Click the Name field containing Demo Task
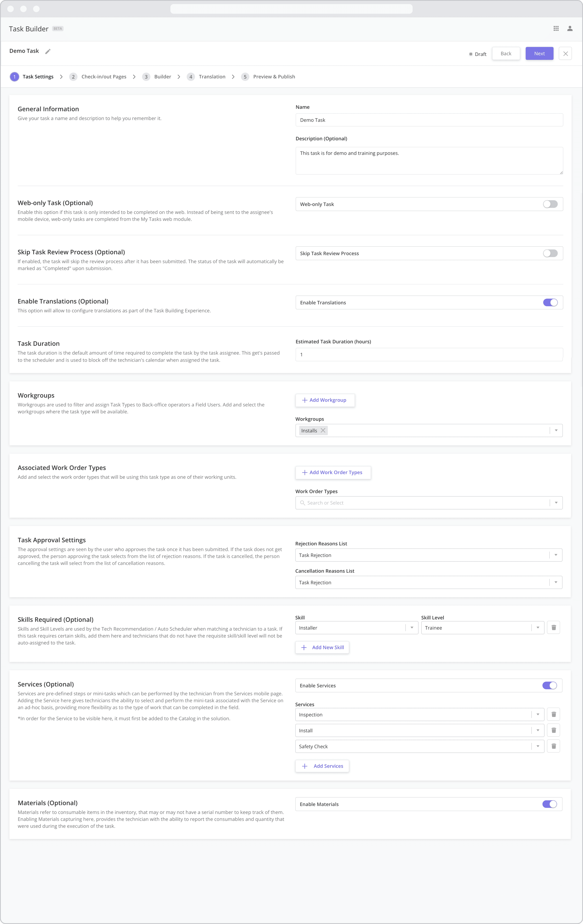The width and height of the screenshot is (583, 924). (x=429, y=120)
